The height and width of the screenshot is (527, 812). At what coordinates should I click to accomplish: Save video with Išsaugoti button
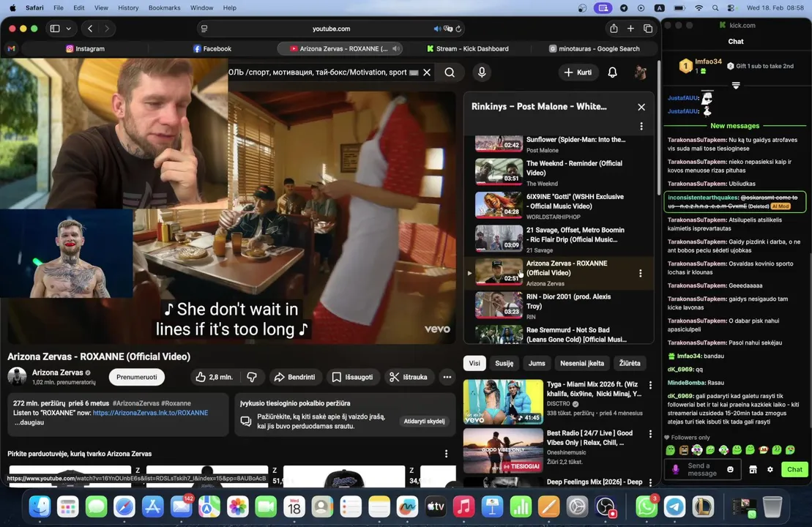pos(352,377)
